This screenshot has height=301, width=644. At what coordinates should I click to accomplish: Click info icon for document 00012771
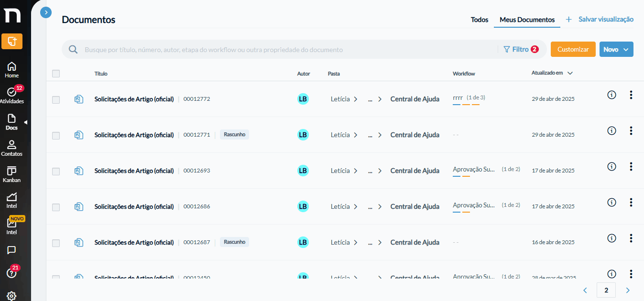click(611, 130)
